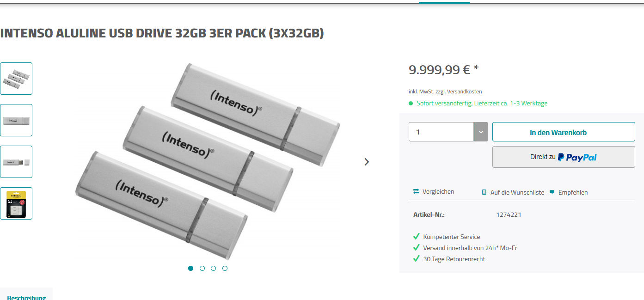Image resolution: width=644 pixels, height=300 pixels.
Task: Click the Auf die Wunschliste link
Action: [517, 192]
